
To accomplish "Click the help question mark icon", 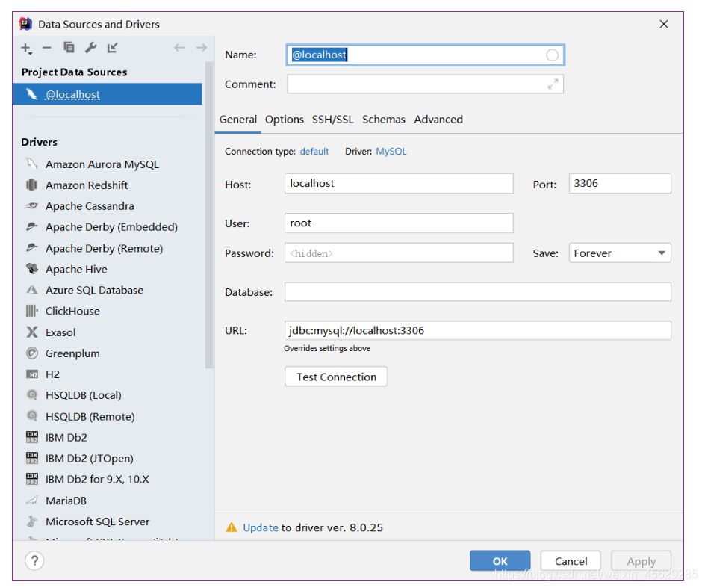I will tap(34, 561).
